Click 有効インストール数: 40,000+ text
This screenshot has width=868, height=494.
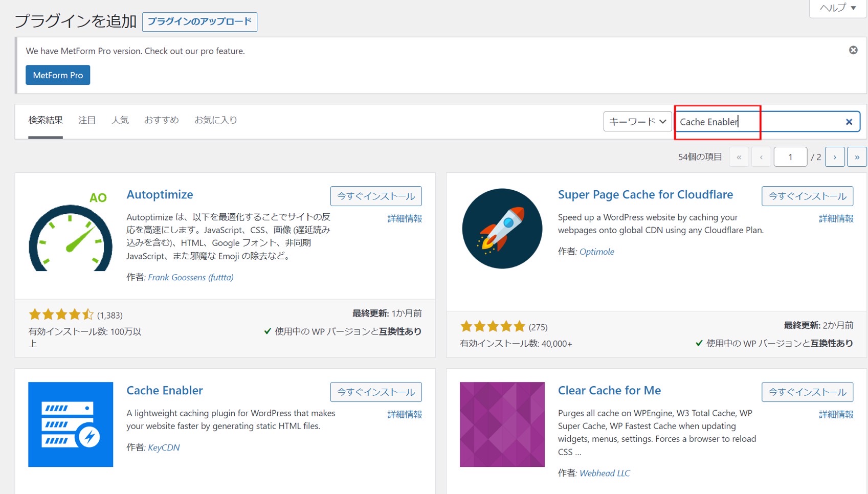pyautogui.click(x=516, y=344)
